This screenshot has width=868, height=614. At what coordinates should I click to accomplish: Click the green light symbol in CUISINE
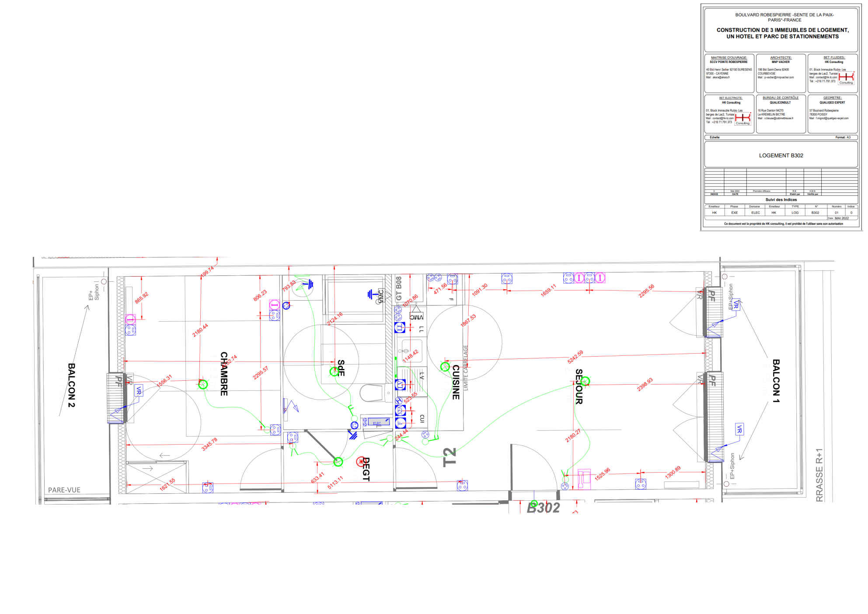click(445, 367)
